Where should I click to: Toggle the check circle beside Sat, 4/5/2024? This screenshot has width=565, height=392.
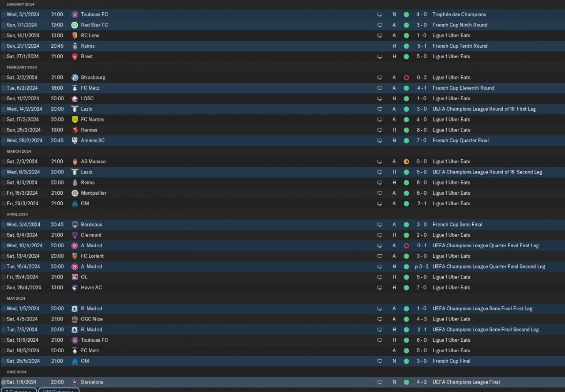point(4,319)
